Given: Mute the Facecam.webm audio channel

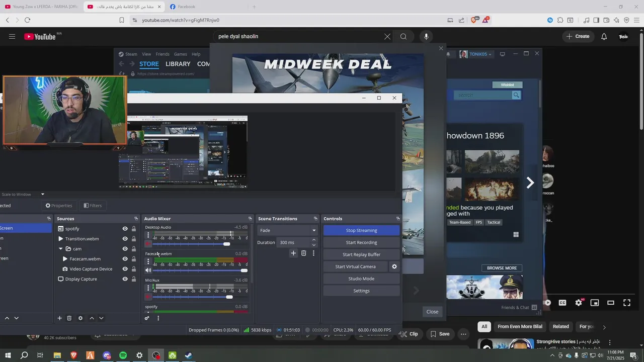Looking at the screenshot, I should point(148,270).
